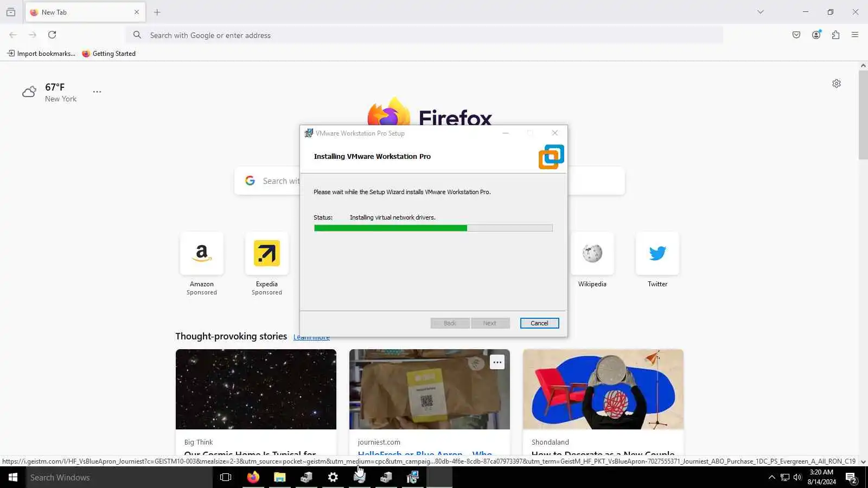The height and width of the screenshot is (488, 868).
Task: Click the page vertical scrollbar
Action: pos(863,115)
